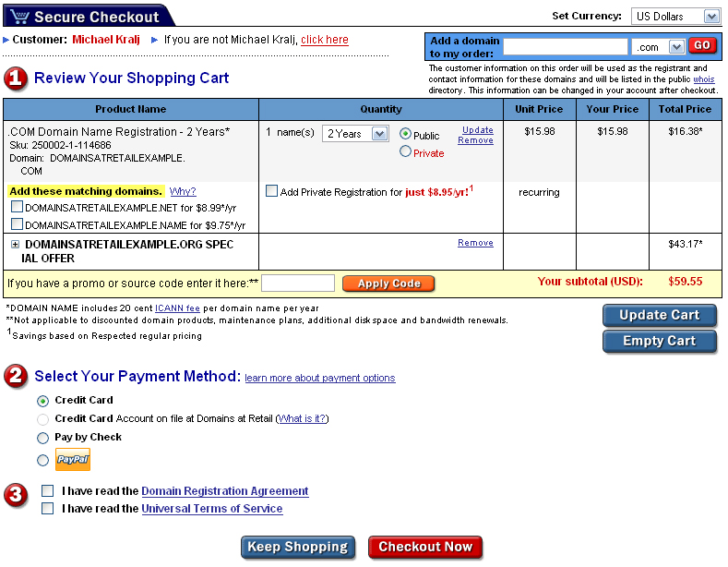Expand the DOMAINSATRETAILEXAMPLE.ORG special offer row
The image size is (728, 567).
pyautogui.click(x=16, y=245)
